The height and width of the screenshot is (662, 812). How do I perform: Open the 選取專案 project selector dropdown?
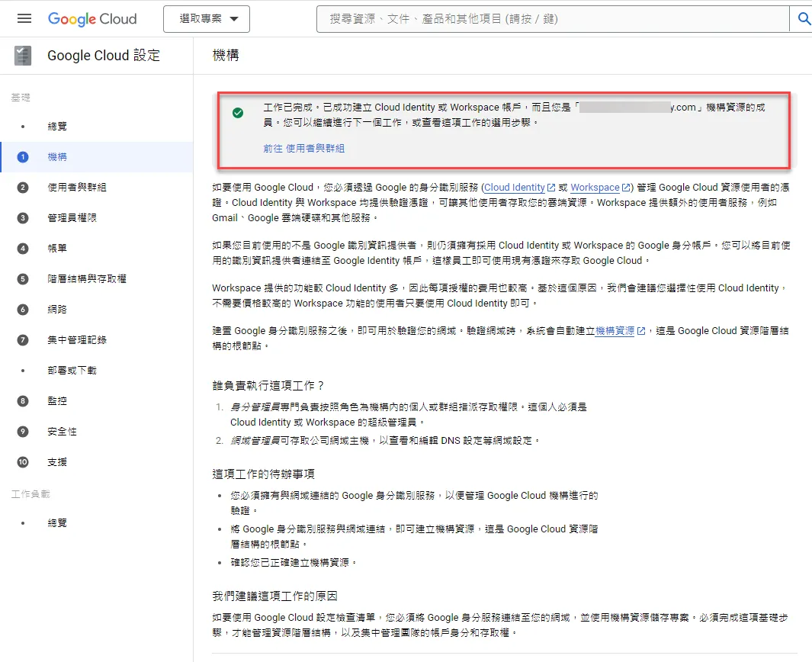coord(207,19)
